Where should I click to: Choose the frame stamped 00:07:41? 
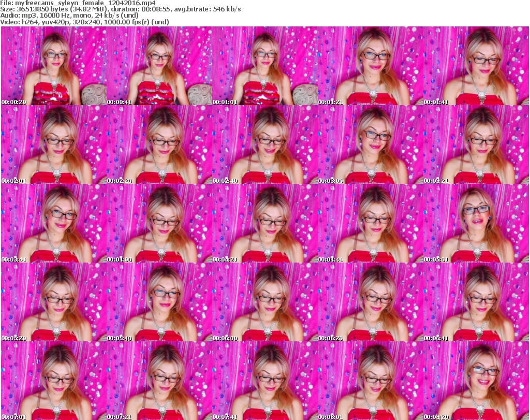(265, 381)
